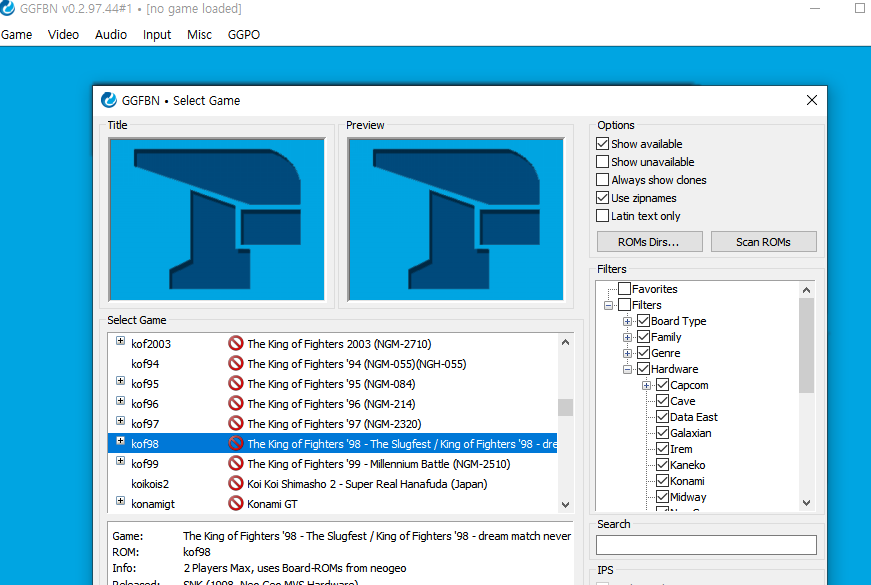Expand the kof95 clones
Image resolution: width=871 pixels, height=585 pixels.
120,381
